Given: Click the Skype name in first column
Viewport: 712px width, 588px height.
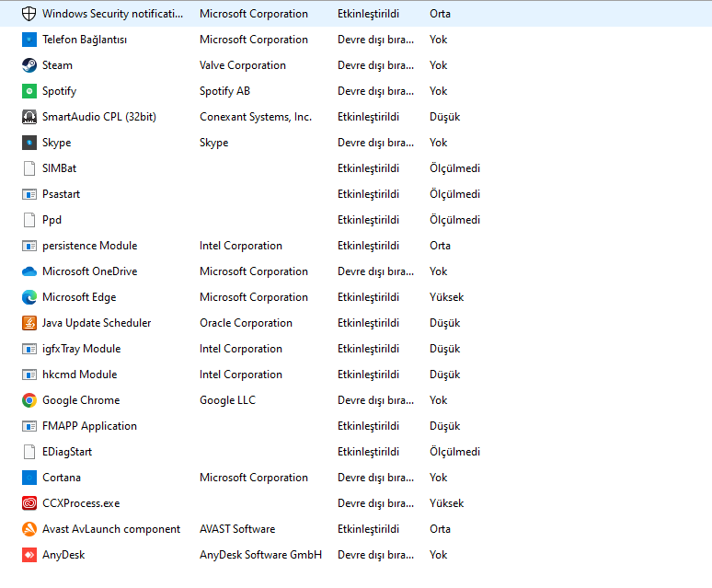Looking at the screenshot, I should [x=57, y=143].
